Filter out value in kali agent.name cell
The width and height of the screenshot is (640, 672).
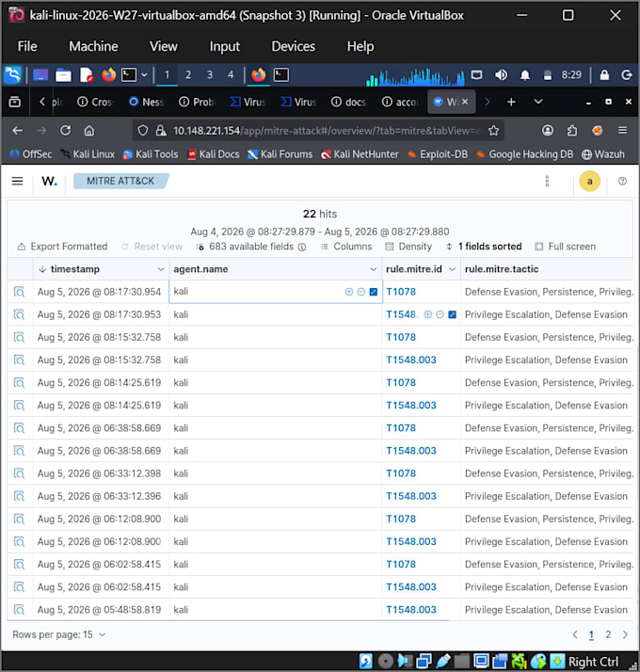[x=360, y=292]
